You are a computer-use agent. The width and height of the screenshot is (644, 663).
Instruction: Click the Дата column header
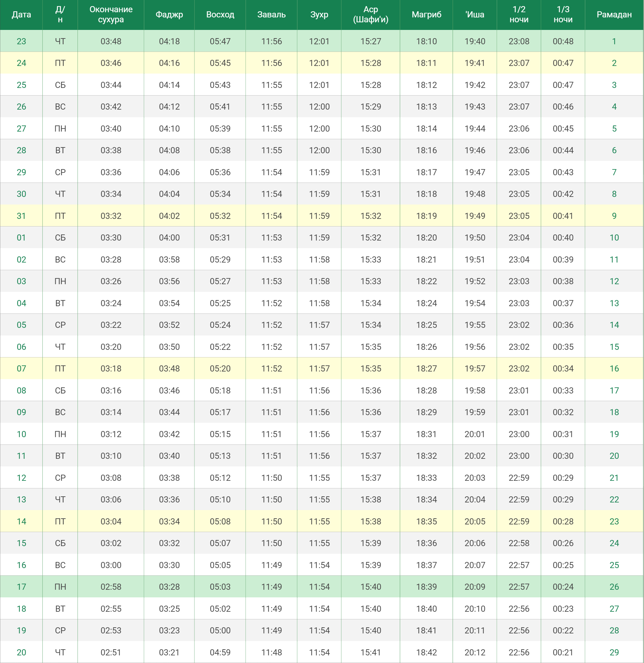[21, 15]
